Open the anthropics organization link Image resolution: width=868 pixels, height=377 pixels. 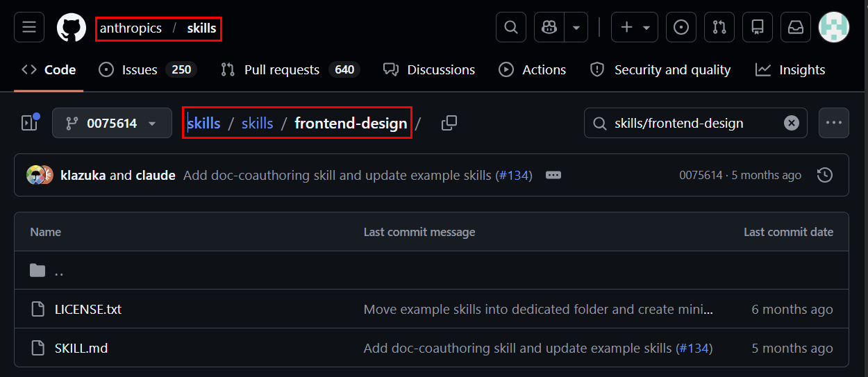[x=131, y=28]
